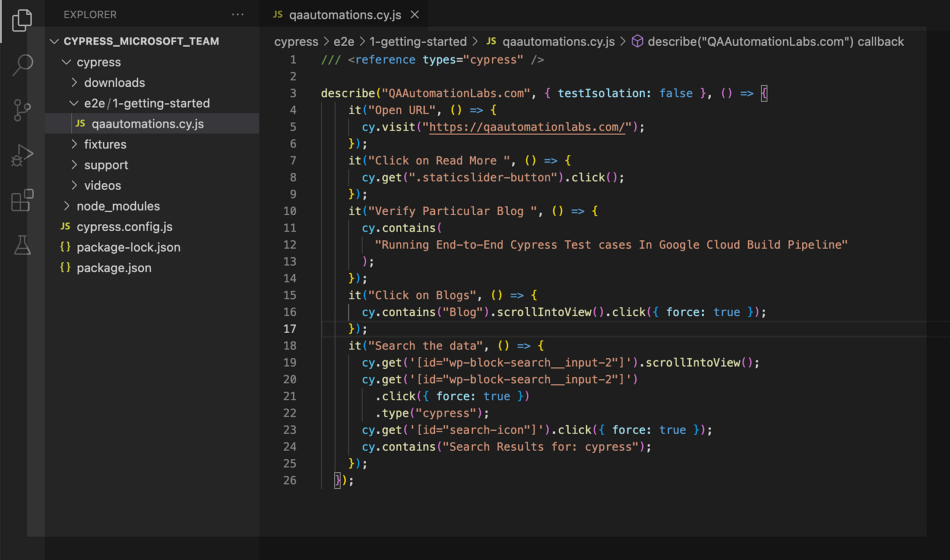Open Explorer more actions ellipsis menu
The height and width of the screenshot is (560, 950).
237,14
